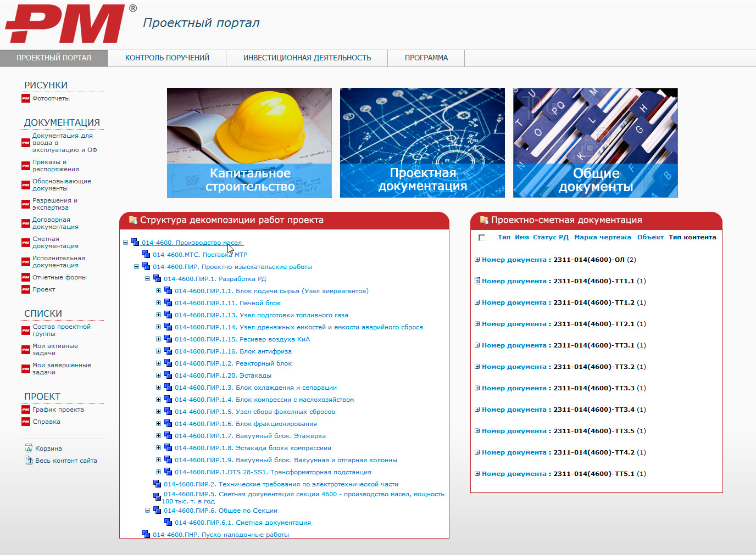Expand document group 2311-014(4600)-ТТ3.3
The height and width of the screenshot is (555, 756).
[x=477, y=388]
